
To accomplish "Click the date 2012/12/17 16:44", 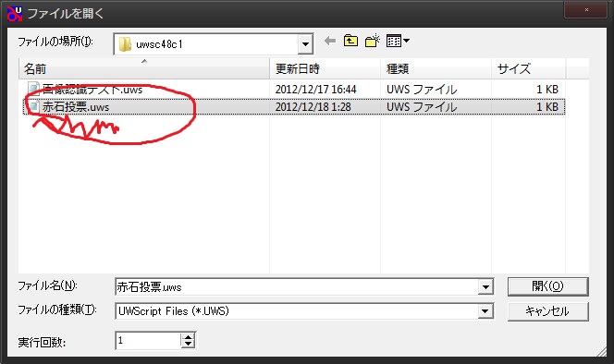I will [x=315, y=90].
